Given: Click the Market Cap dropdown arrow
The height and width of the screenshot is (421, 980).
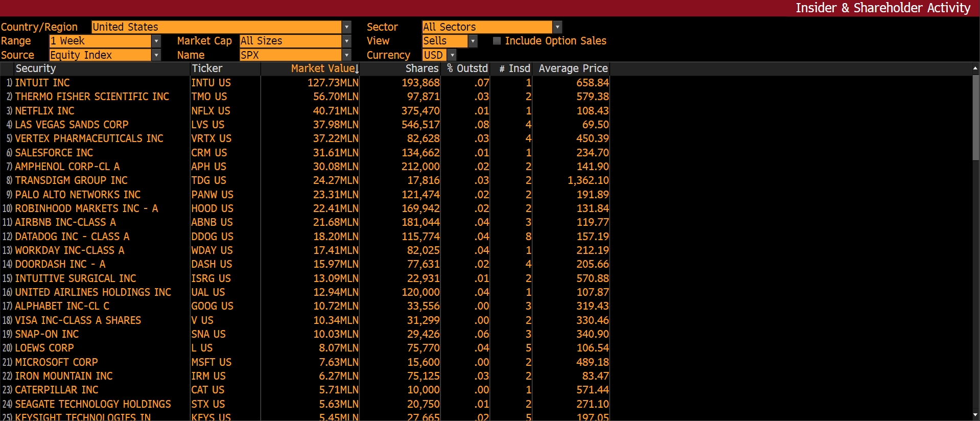Looking at the screenshot, I should 346,41.
